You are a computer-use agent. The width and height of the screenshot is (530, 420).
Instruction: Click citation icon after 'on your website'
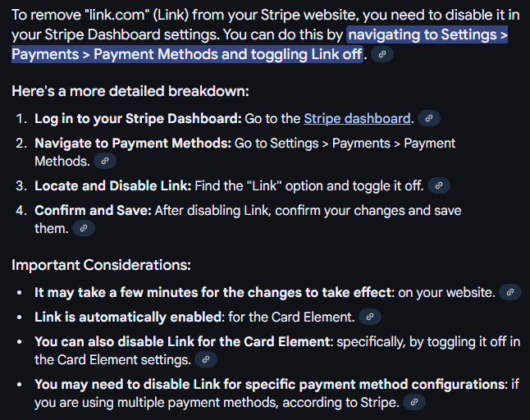tap(510, 292)
